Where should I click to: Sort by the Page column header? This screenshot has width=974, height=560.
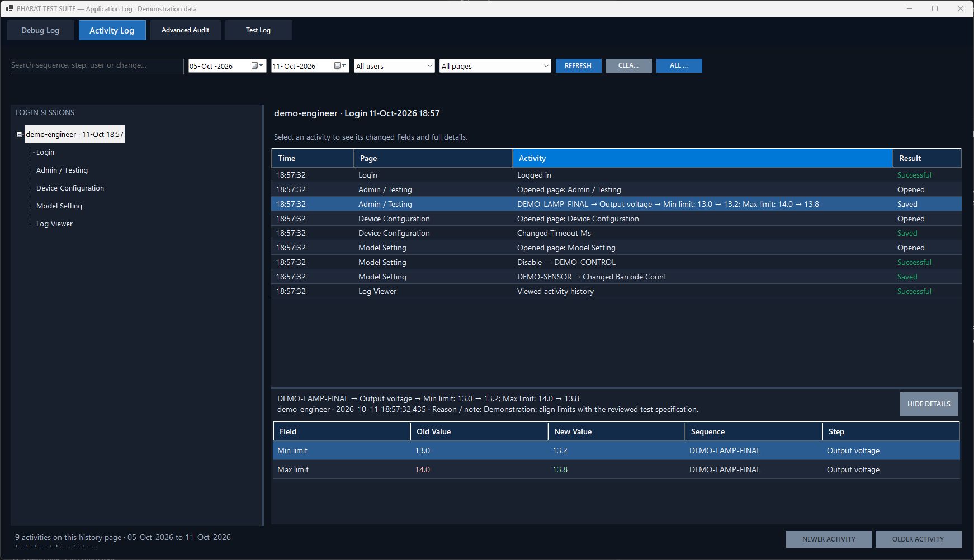tap(433, 158)
